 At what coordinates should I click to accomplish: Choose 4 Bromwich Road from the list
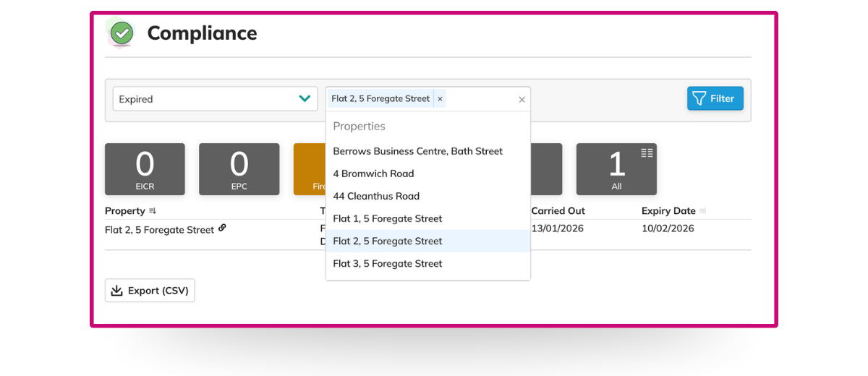click(x=373, y=174)
